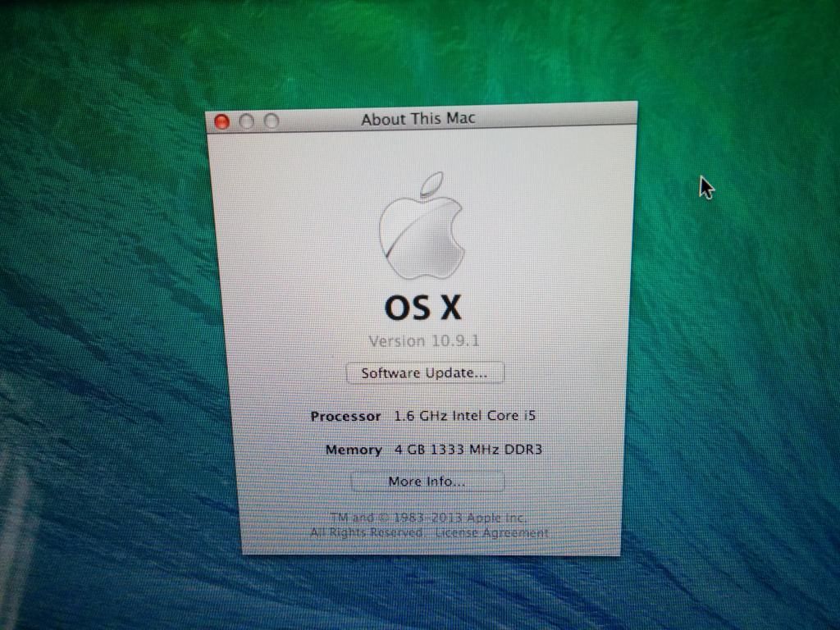Open the More Info... button

(427, 481)
